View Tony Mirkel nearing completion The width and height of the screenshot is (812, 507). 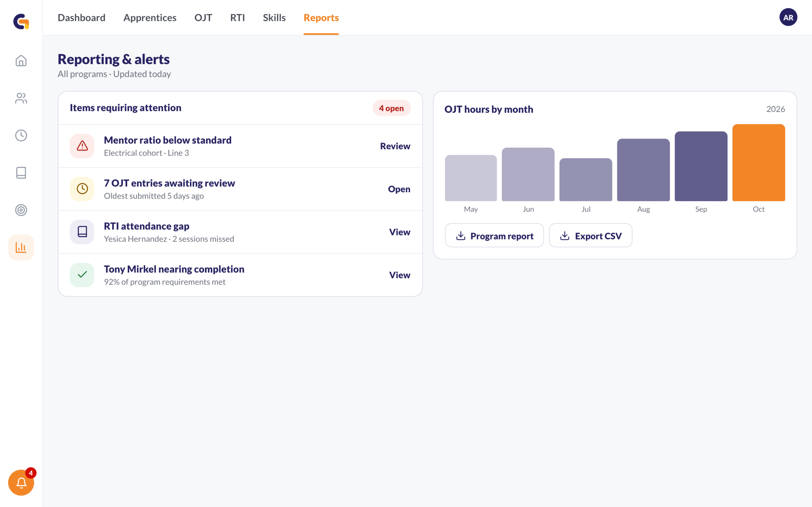[400, 275]
